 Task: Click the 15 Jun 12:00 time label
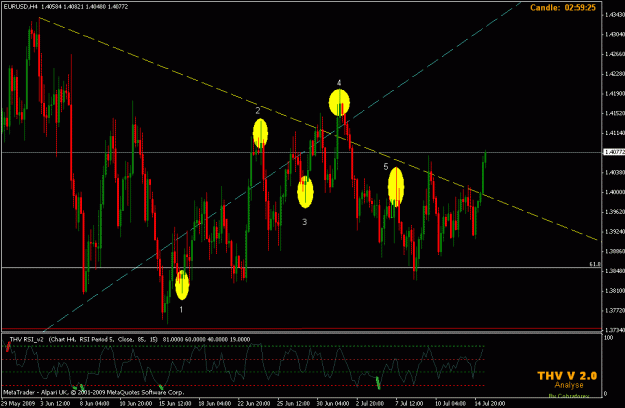pos(175,404)
